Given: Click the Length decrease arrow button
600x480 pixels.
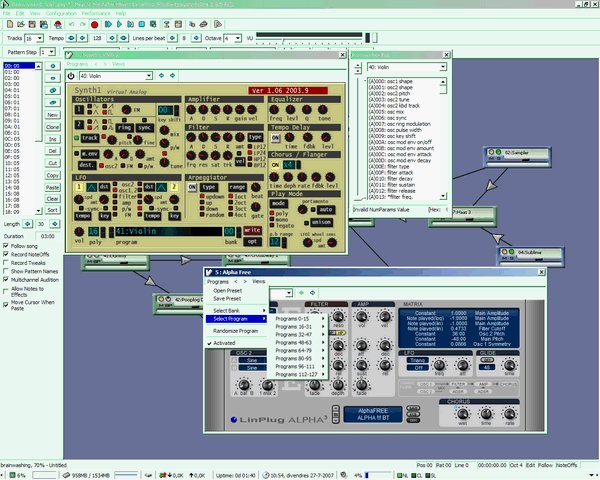Looking at the screenshot, I should pos(28,224).
